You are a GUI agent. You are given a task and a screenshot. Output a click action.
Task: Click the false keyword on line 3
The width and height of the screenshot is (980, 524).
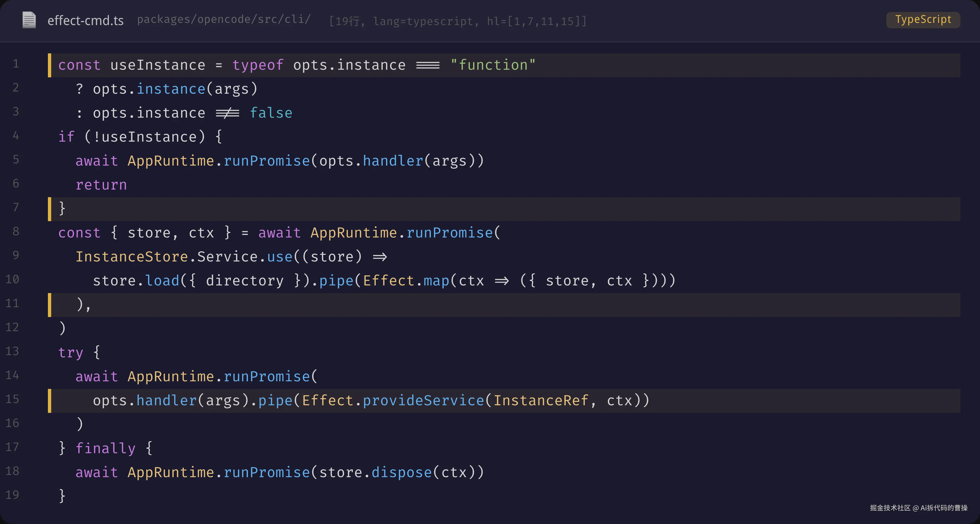[271, 113]
